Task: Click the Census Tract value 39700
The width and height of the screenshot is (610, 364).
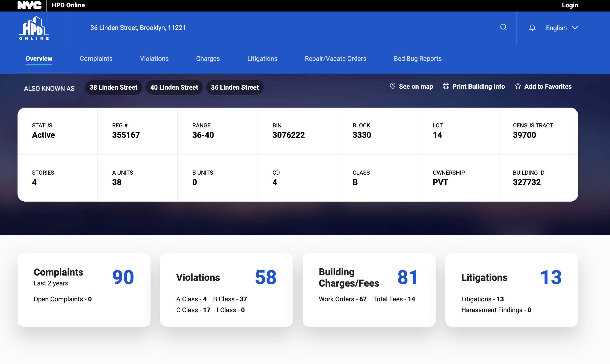Action: coord(524,135)
